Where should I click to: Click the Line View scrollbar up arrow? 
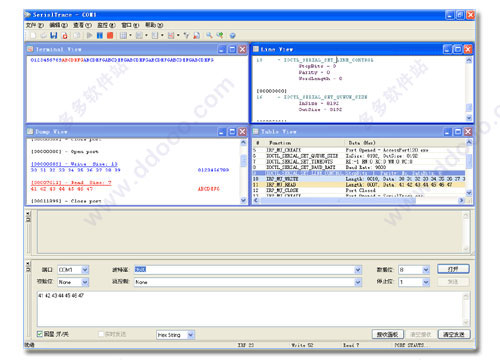469,60
